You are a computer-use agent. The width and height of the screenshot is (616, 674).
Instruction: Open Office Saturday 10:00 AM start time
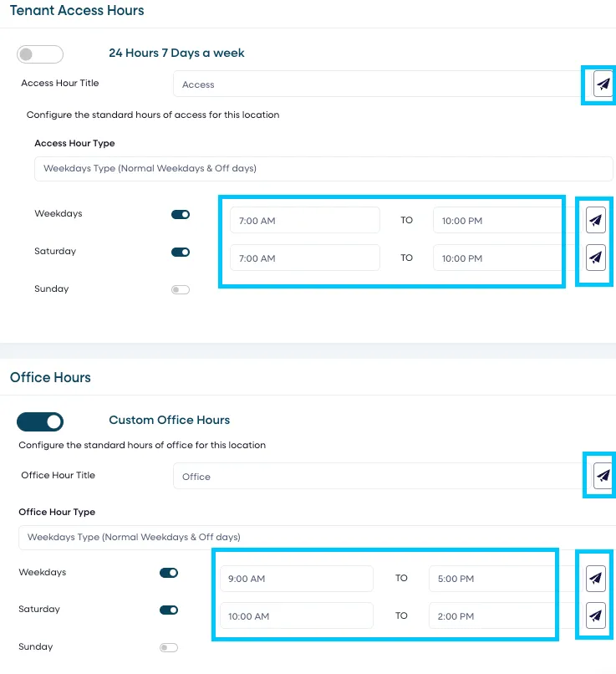click(297, 615)
